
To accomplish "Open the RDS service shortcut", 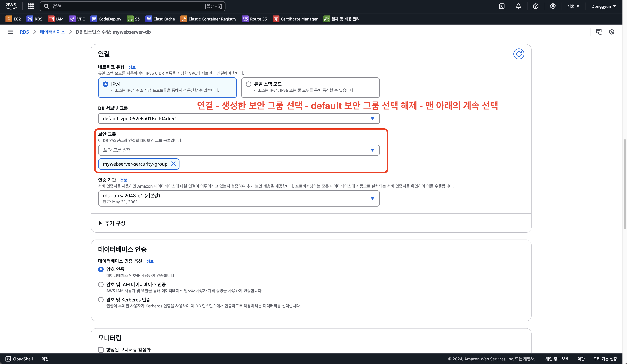I will click(x=35, y=19).
